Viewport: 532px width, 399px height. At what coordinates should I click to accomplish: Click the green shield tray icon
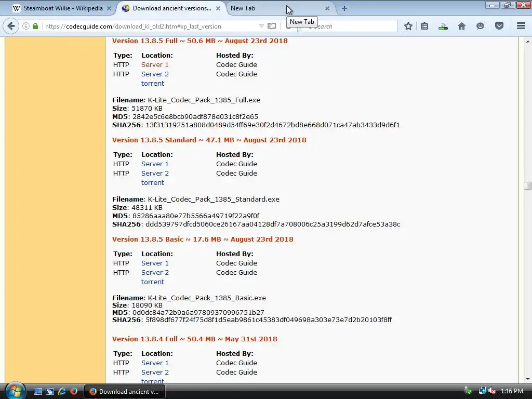[468, 391]
